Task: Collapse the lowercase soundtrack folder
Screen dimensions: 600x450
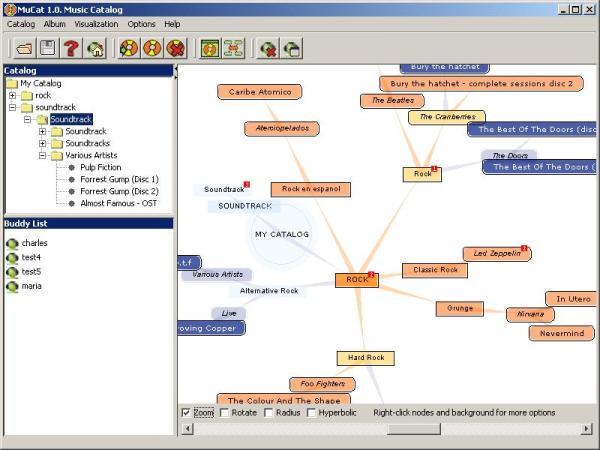Action: point(13,108)
